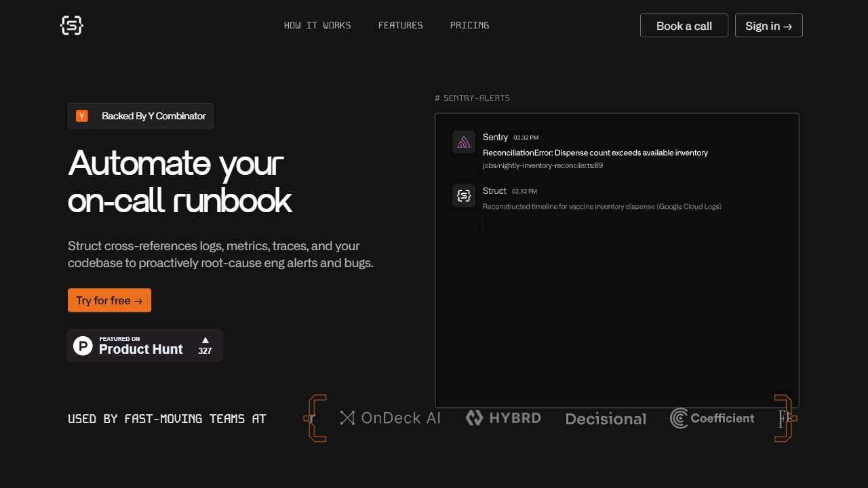Click the Struct logo in the header
Image resolution: width=868 pixels, height=488 pixels.
pos(71,26)
